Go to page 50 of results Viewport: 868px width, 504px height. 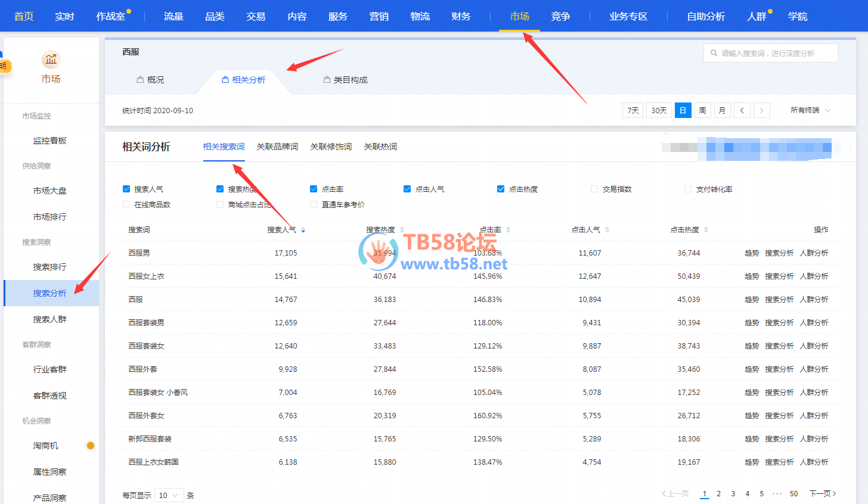793,494
